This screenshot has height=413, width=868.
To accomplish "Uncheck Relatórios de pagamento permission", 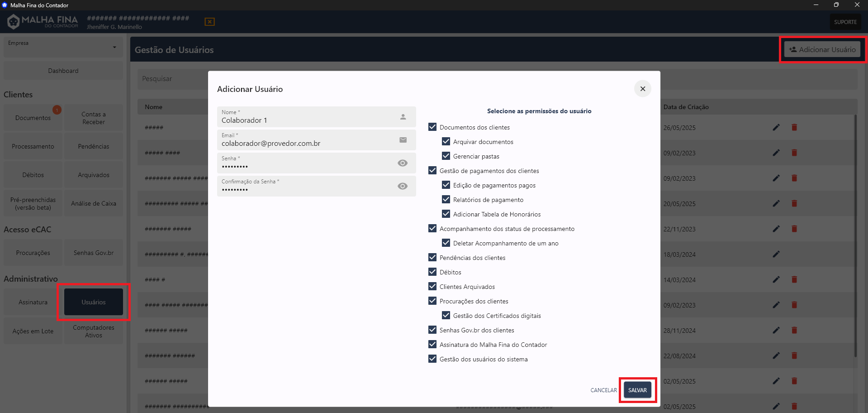I will (446, 200).
